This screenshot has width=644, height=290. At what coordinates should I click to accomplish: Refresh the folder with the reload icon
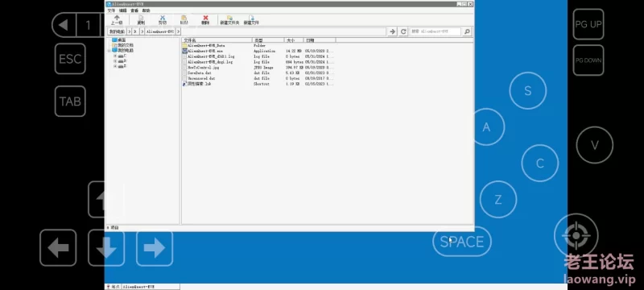403,31
